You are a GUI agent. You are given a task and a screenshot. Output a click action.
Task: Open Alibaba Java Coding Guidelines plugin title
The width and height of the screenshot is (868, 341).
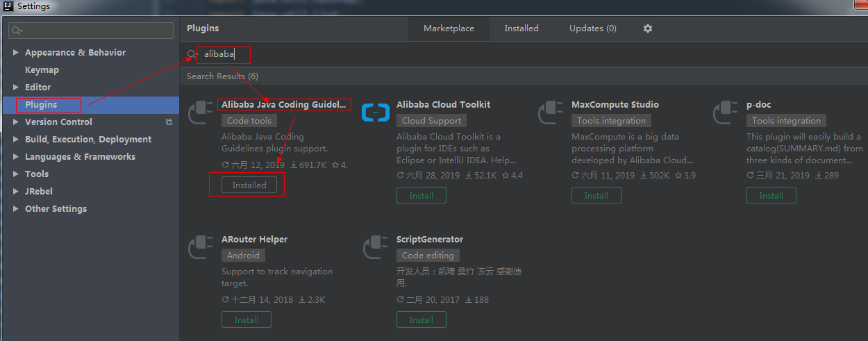pyautogui.click(x=283, y=105)
